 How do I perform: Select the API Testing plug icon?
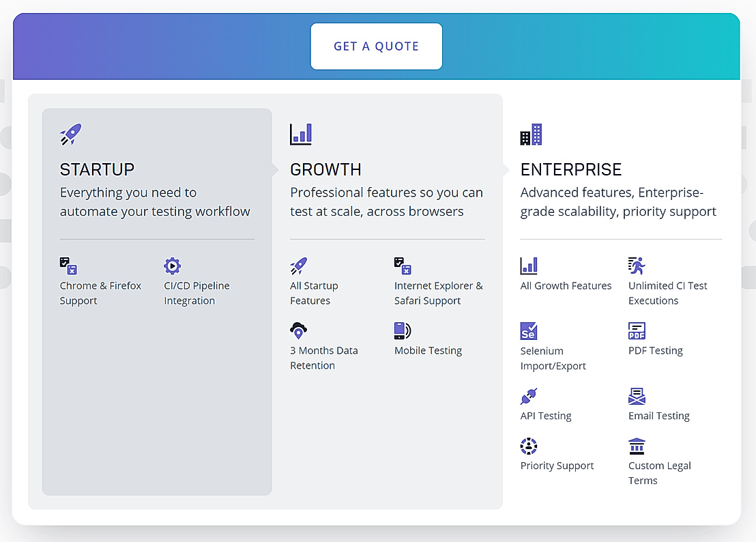528,395
